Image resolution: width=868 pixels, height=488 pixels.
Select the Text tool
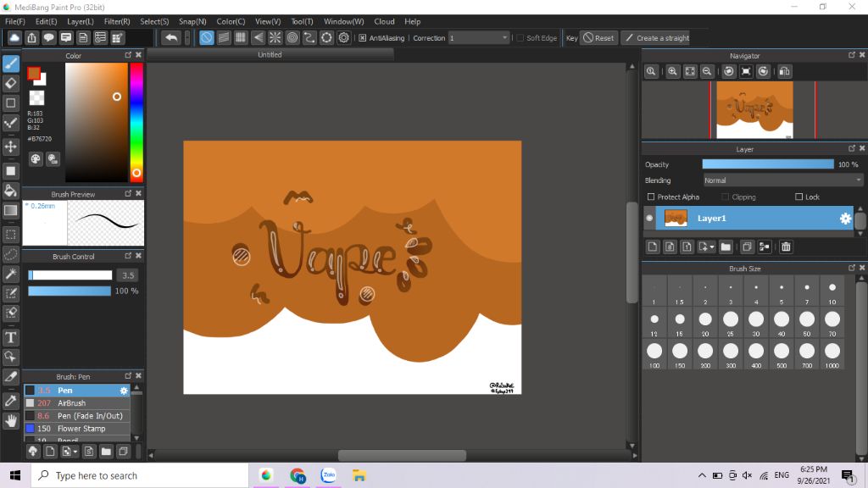pyautogui.click(x=10, y=337)
